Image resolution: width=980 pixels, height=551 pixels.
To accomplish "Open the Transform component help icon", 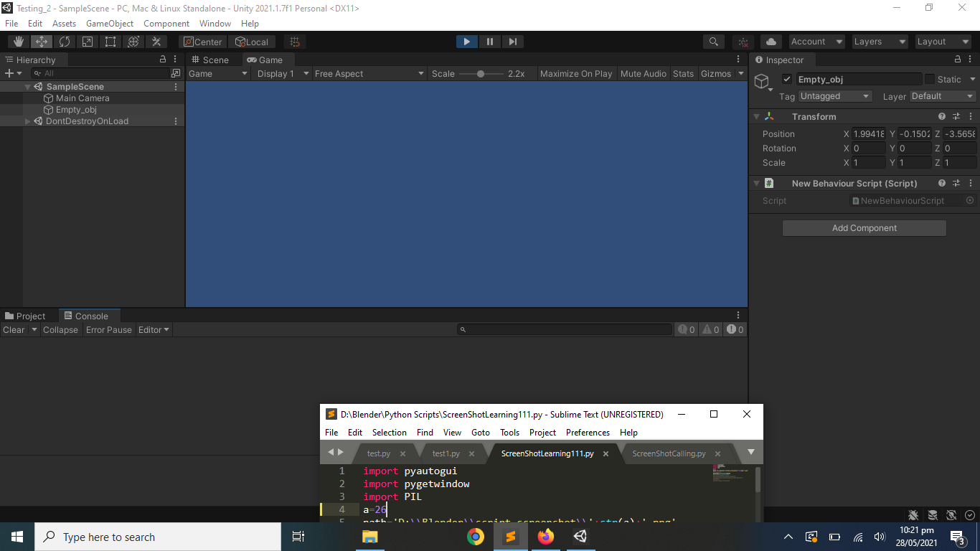I will [942, 116].
